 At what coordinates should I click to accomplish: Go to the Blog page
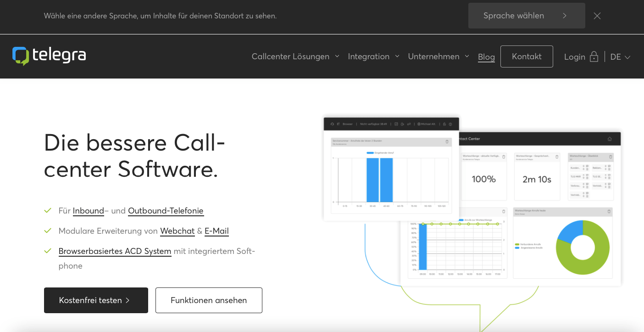tap(486, 57)
